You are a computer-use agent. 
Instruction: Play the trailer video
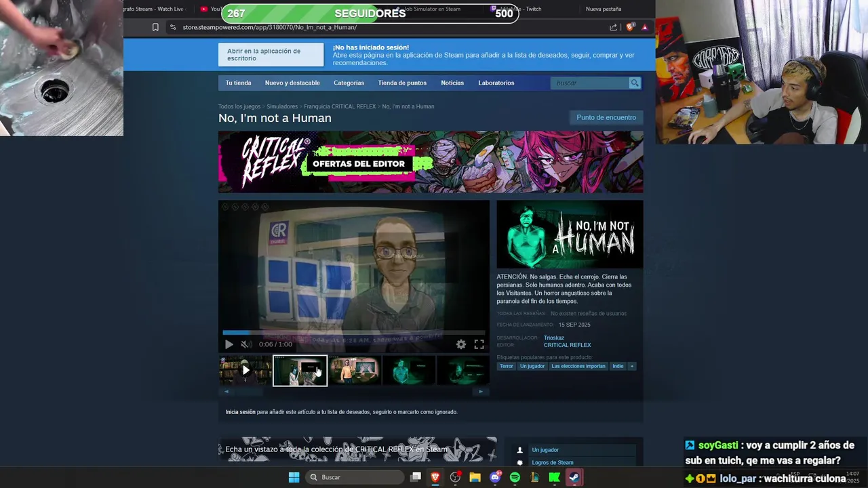pyautogui.click(x=229, y=344)
